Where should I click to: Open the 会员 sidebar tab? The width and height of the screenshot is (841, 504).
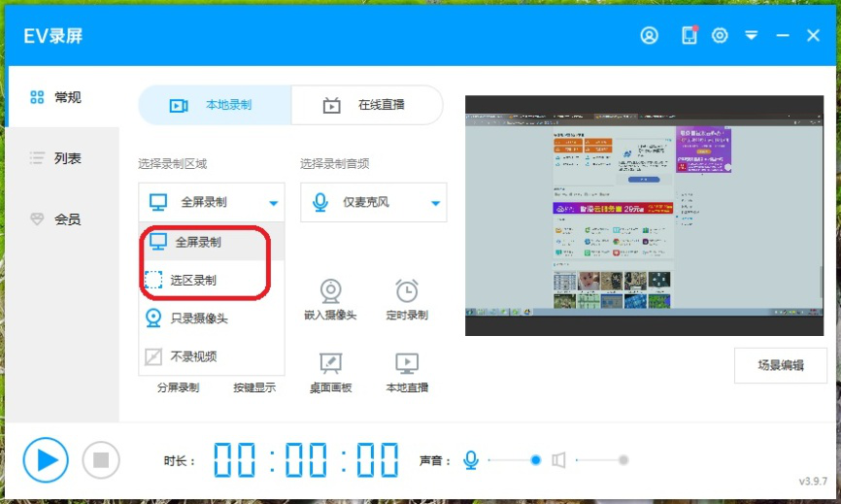point(62,219)
